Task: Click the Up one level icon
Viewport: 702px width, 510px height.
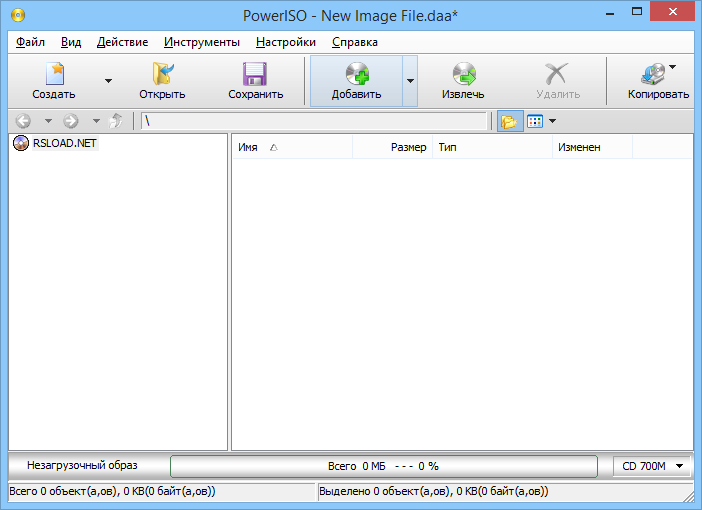Action: click(116, 121)
